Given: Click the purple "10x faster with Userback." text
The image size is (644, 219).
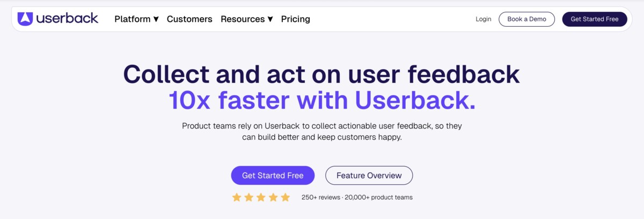Looking at the screenshot, I should [x=322, y=101].
